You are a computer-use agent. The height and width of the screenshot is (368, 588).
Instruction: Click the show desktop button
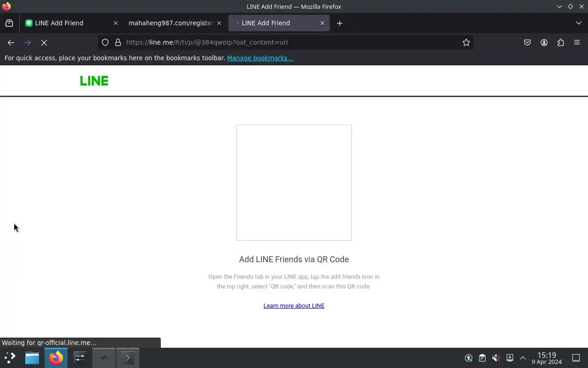click(x=576, y=358)
